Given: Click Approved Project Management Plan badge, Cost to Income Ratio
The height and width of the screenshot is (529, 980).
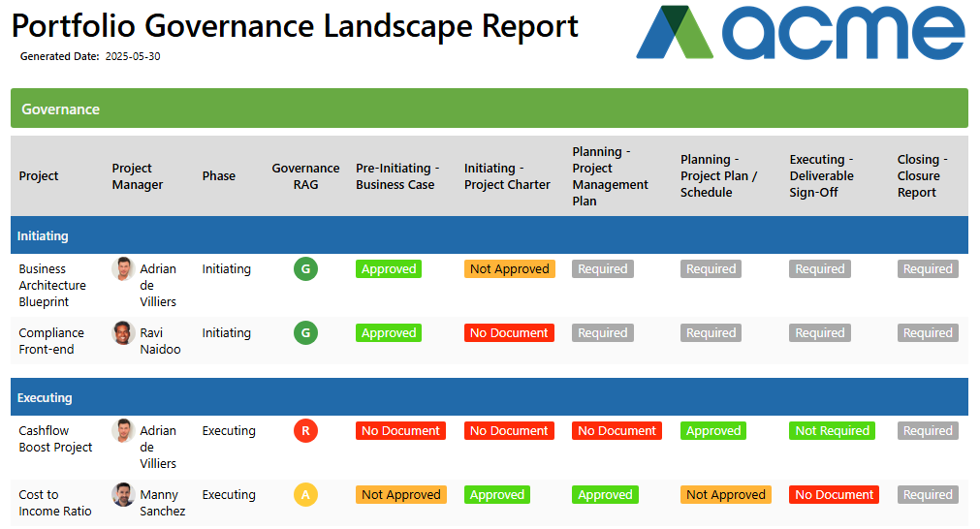Looking at the screenshot, I should (605, 495).
